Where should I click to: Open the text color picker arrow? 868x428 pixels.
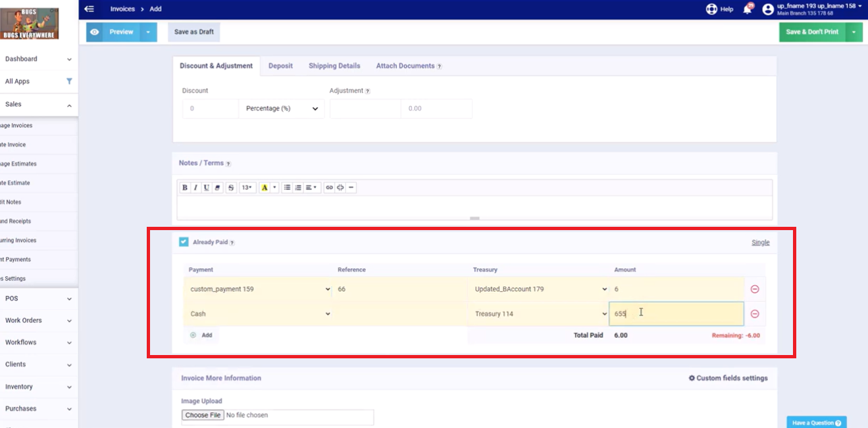(x=275, y=187)
